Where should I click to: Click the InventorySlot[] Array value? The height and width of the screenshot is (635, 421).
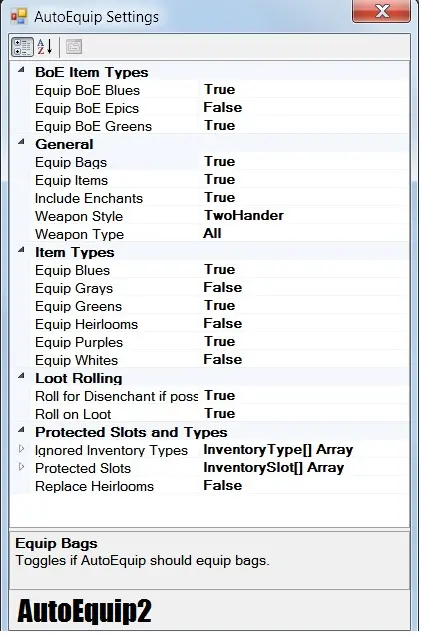click(274, 468)
